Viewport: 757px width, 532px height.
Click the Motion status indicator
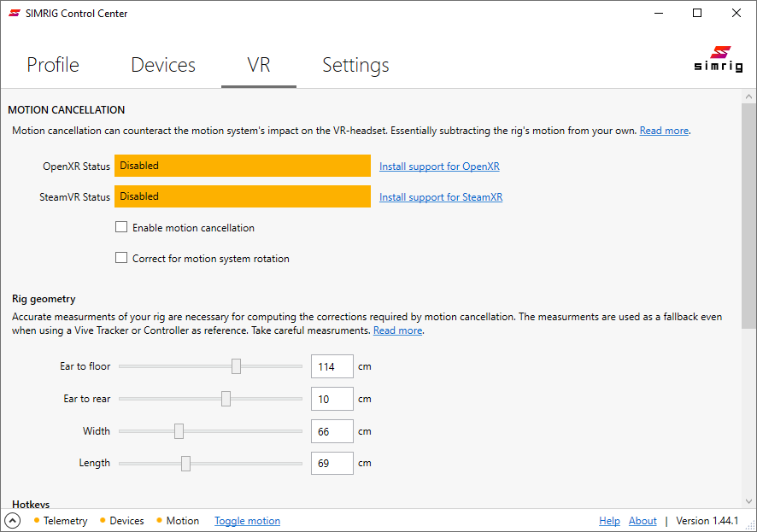coord(178,521)
